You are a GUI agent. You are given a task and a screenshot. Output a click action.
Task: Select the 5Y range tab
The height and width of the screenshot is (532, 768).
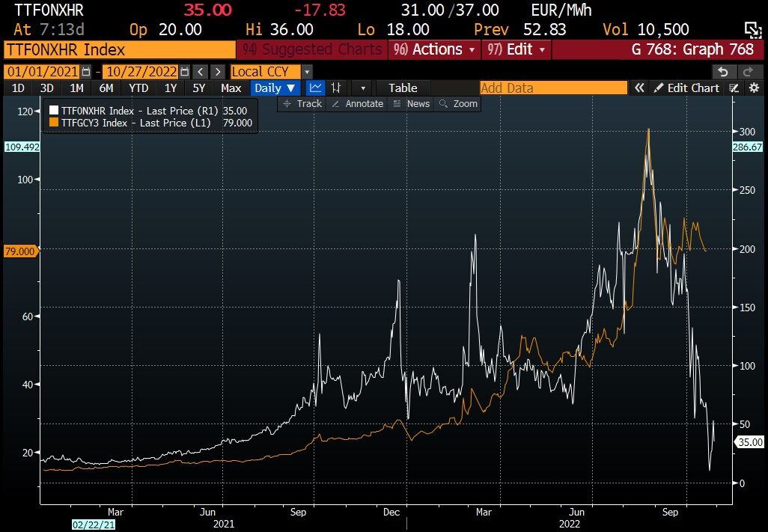pyautogui.click(x=199, y=88)
